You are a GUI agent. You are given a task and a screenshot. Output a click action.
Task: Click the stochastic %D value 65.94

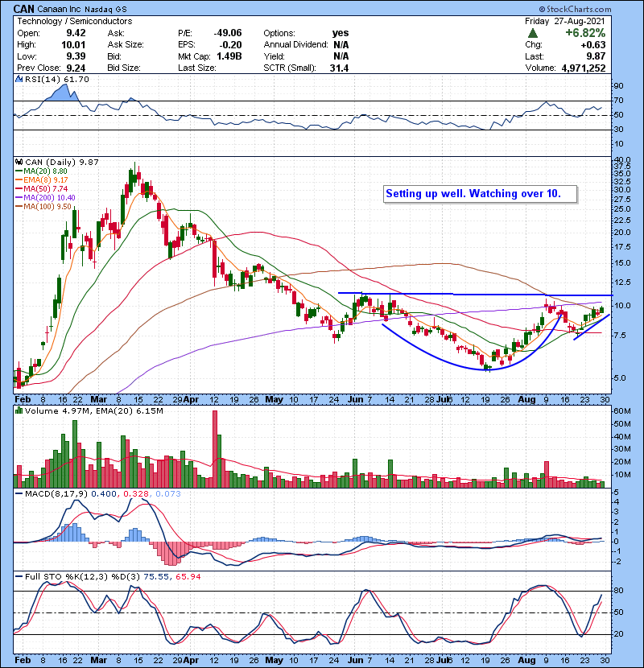pyautogui.click(x=188, y=576)
